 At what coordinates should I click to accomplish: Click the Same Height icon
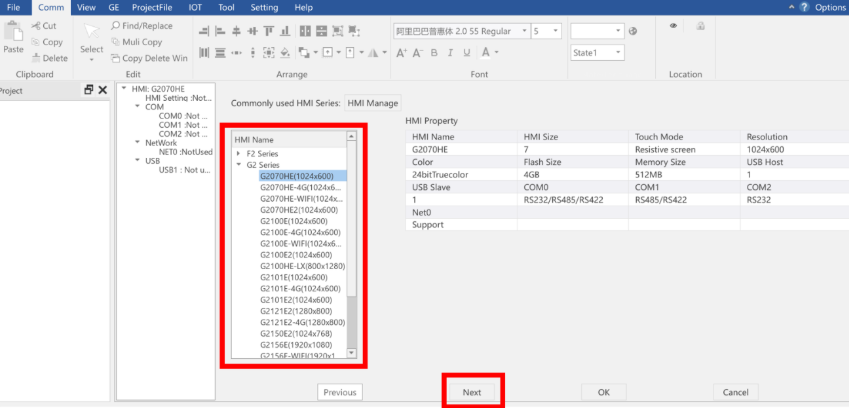[322, 31]
